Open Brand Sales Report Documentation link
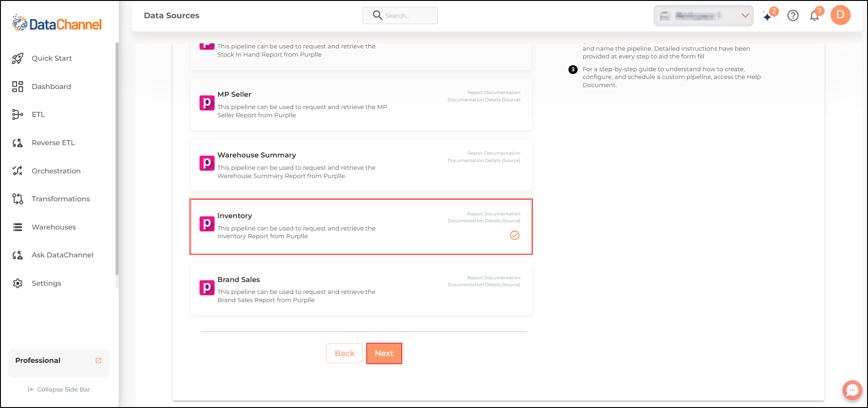This screenshot has width=868, height=408. 494,278
